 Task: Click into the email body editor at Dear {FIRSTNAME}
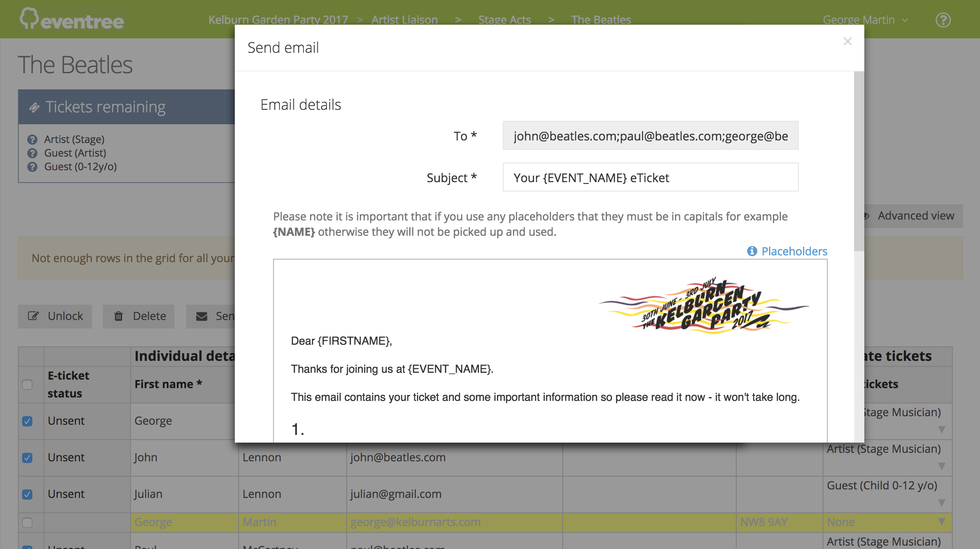tap(341, 341)
